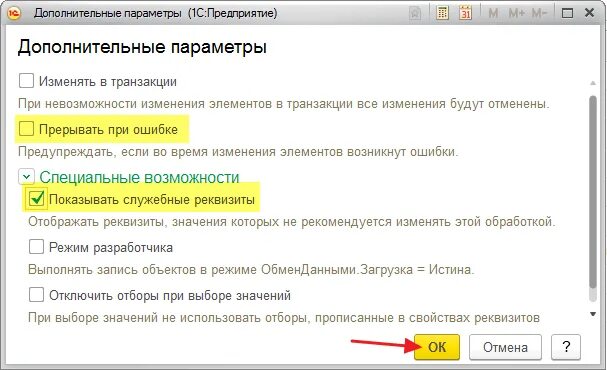
Task: Click the description about отменены изменения в транзакции
Action: (284, 104)
